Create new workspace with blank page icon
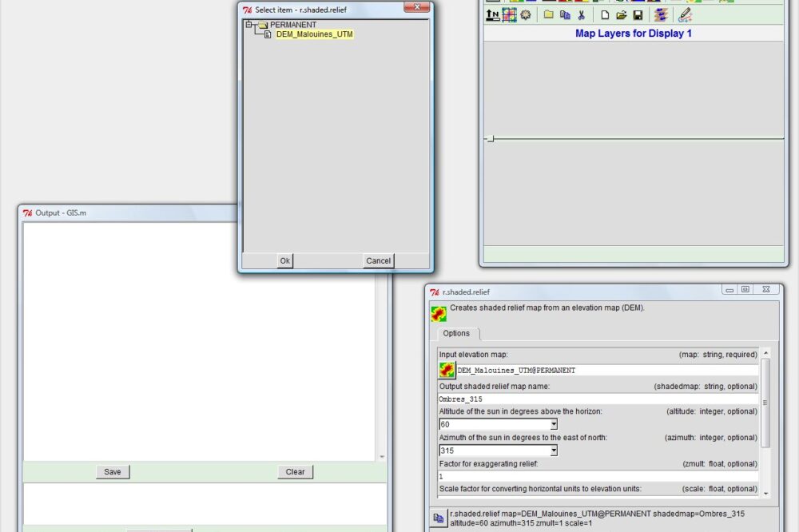Screen dimensions: 799x532 tap(605, 15)
